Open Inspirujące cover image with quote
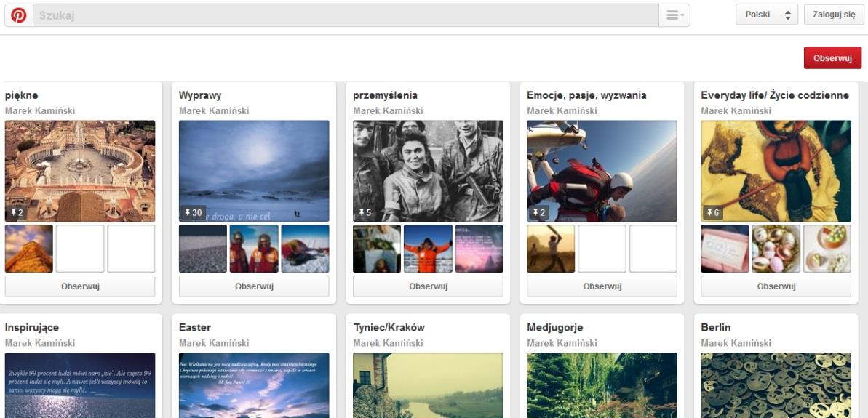 click(x=80, y=385)
